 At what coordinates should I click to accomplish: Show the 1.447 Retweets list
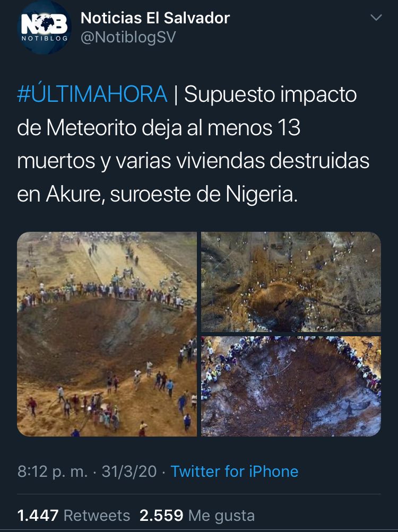point(74,516)
